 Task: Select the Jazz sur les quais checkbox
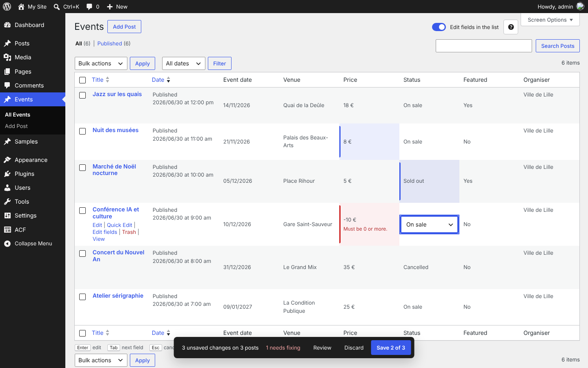82,95
